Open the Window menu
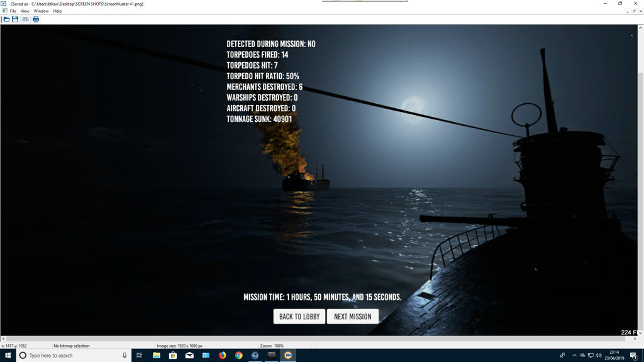The width and height of the screenshot is (644, 362). 41,11
